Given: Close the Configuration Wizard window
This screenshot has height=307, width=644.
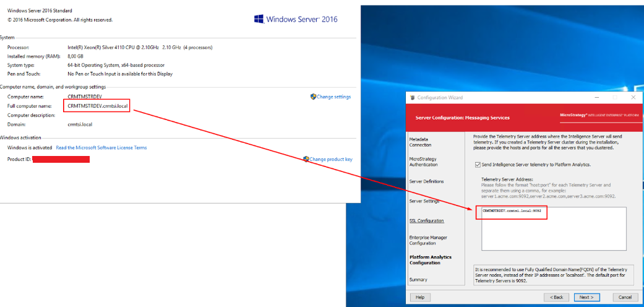Looking at the screenshot, I should click(x=633, y=97).
